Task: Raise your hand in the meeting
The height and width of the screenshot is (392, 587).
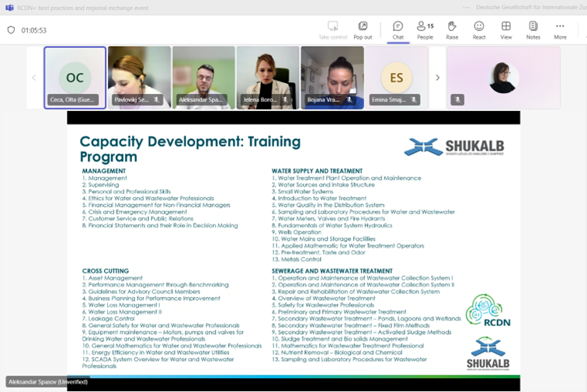Action: pos(452,29)
